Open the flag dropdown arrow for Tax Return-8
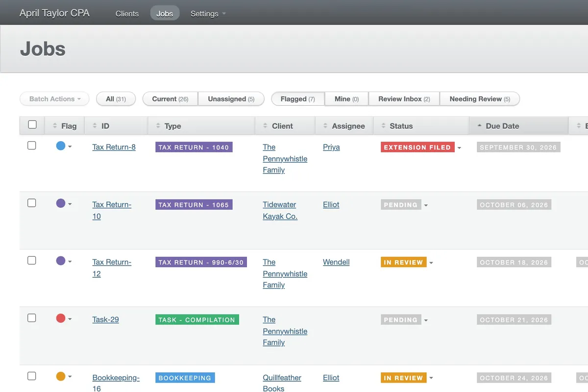Image resolution: width=588 pixels, height=392 pixels. [x=70, y=147]
